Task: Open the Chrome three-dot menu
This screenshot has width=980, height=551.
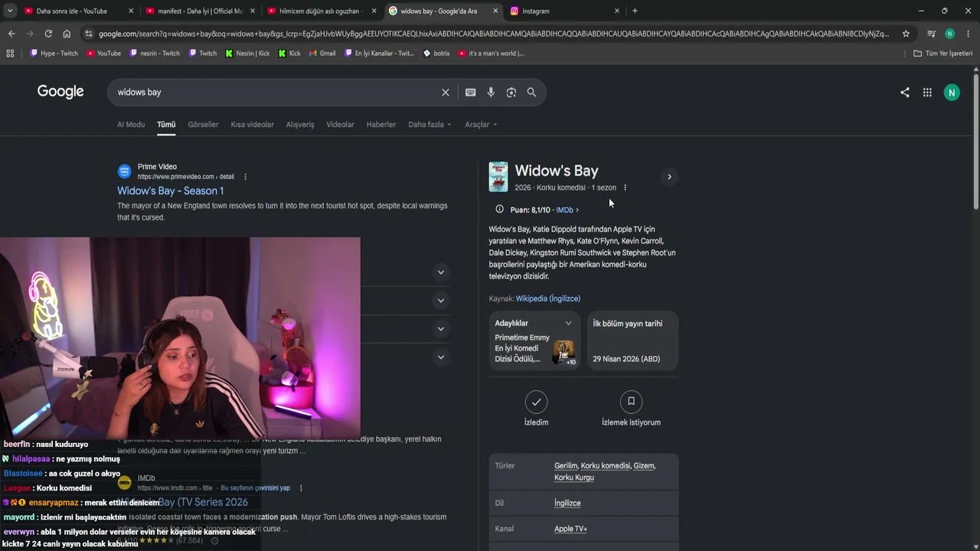Action: click(968, 34)
